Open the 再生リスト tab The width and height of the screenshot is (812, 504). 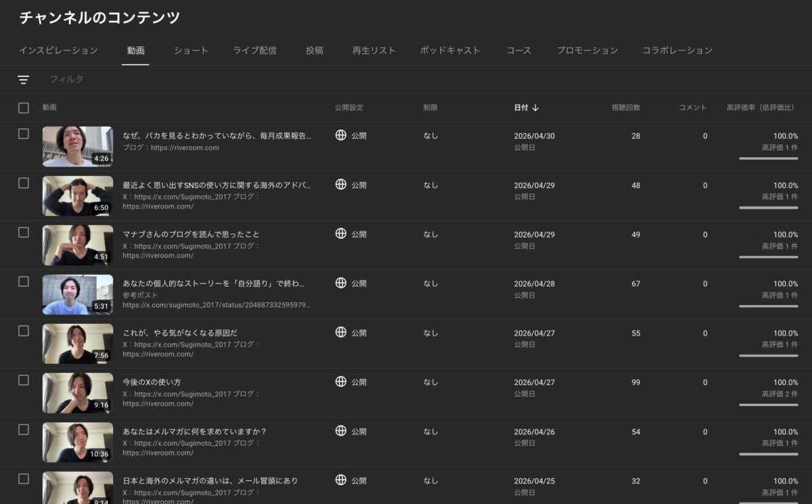(374, 50)
